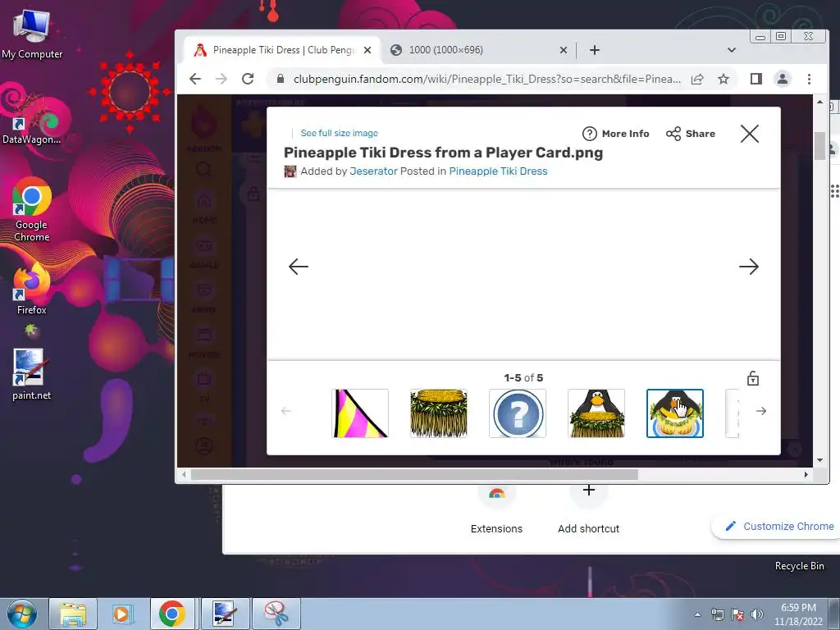The width and height of the screenshot is (840, 630).
Task: Open the Pineapple Tiki Dress article link
Action: pos(498,171)
